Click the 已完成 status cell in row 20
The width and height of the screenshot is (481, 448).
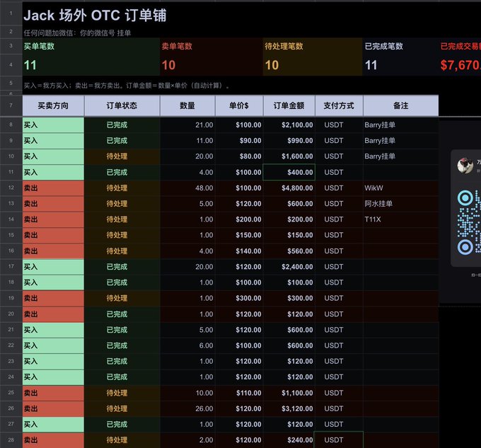(x=122, y=314)
